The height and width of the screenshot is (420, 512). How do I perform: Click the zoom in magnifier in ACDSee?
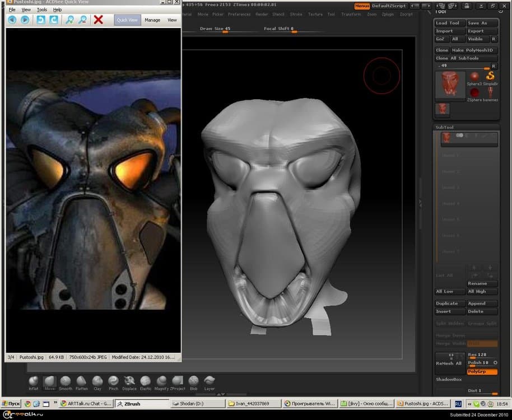click(x=69, y=20)
